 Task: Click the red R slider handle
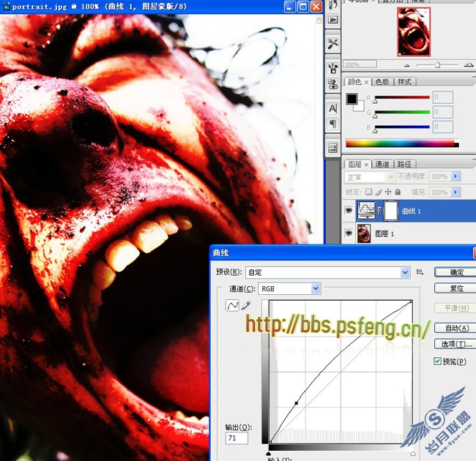click(375, 102)
